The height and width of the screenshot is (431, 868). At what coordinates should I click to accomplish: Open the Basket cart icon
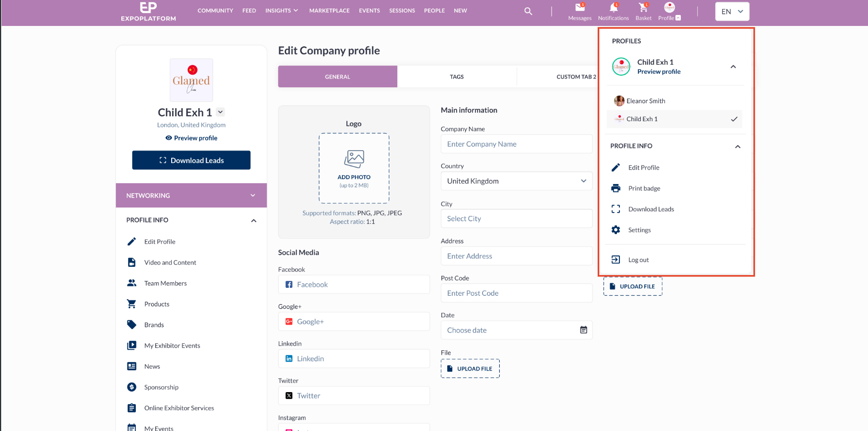pyautogui.click(x=643, y=7)
